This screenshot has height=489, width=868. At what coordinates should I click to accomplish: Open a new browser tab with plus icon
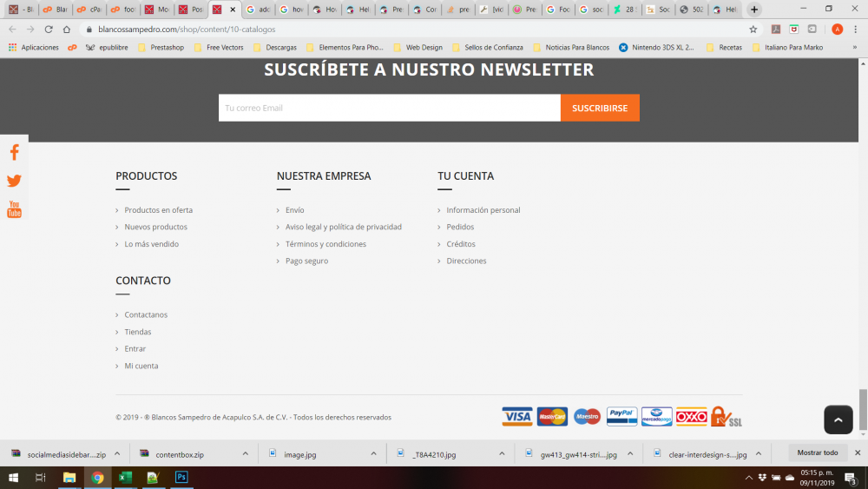(x=754, y=10)
